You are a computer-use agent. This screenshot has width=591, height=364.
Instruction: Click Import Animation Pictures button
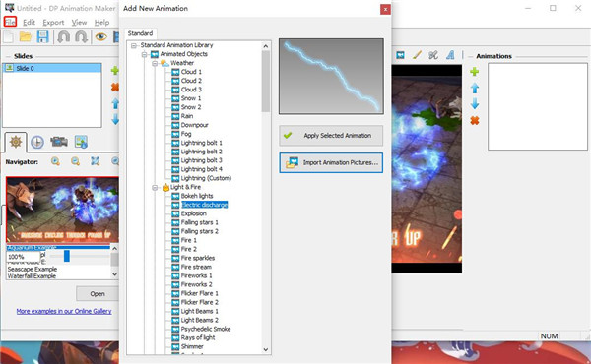(x=331, y=162)
